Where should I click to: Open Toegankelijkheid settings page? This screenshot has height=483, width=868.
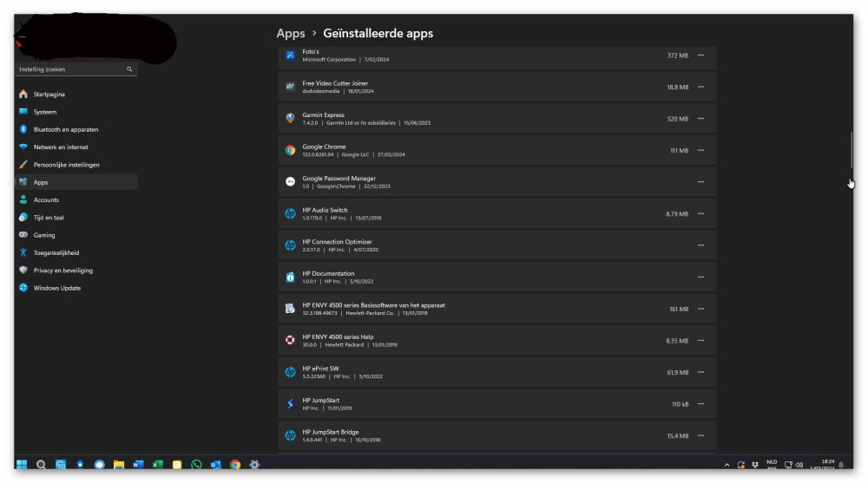coord(56,252)
